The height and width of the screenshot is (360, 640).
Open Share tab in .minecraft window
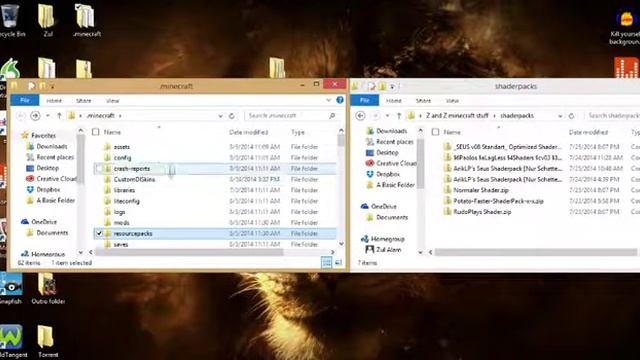point(84,100)
